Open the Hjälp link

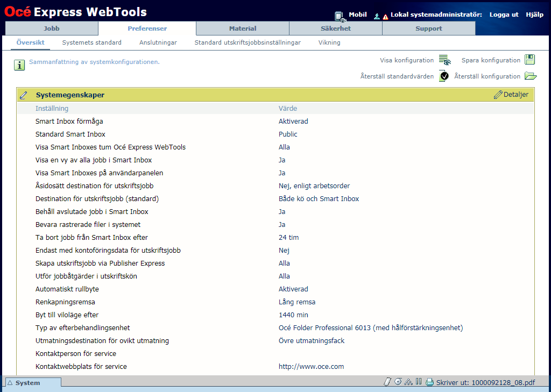[534, 15]
